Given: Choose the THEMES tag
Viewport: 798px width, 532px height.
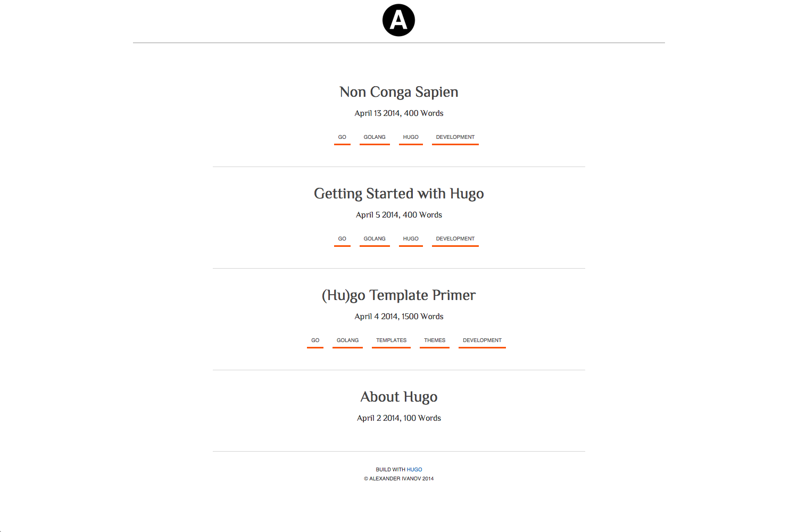Looking at the screenshot, I should (x=435, y=340).
